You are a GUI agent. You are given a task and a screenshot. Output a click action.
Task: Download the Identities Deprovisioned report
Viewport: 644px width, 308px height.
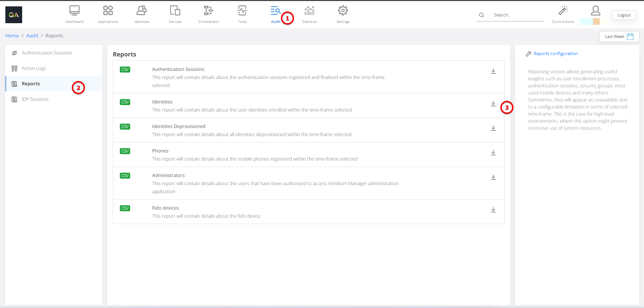(x=493, y=128)
